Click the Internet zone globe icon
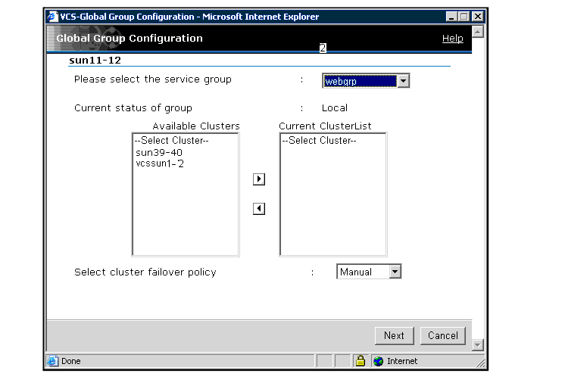The image size is (565, 392). 379,361
